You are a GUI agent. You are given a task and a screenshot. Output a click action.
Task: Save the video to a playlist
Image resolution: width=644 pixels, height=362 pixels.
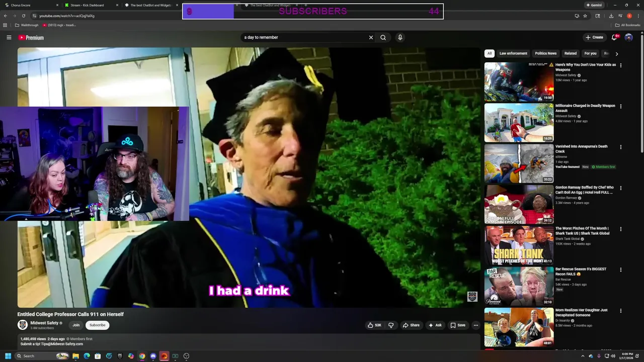pos(458,325)
